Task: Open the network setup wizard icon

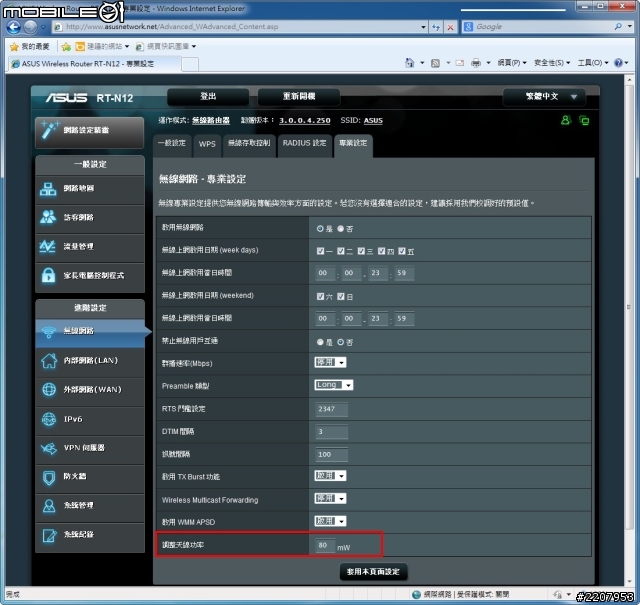Action: [x=50, y=130]
